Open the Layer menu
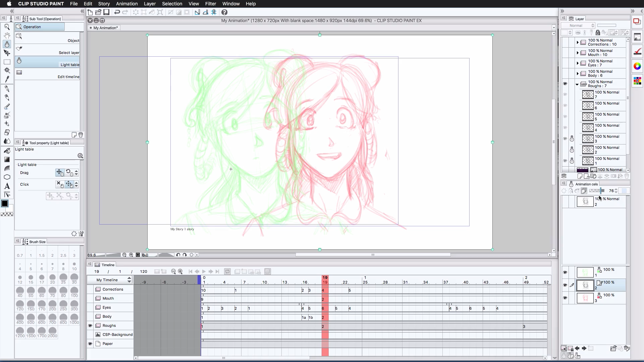The image size is (644, 362). pyautogui.click(x=150, y=4)
